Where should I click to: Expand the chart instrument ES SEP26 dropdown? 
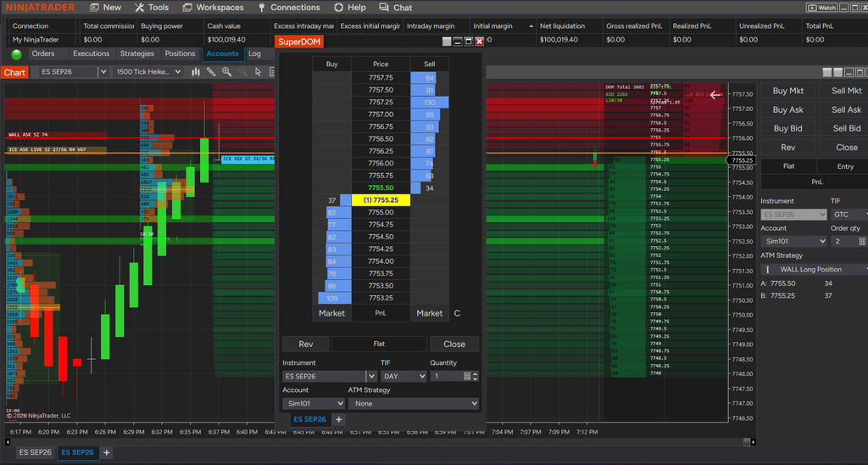(x=103, y=72)
